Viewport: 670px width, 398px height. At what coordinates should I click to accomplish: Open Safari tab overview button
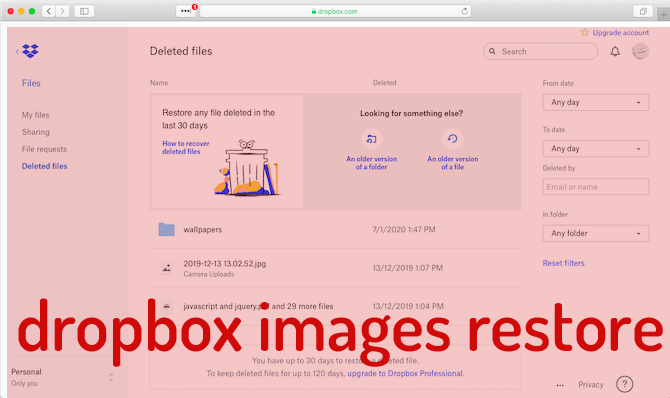pyautogui.click(x=643, y=11)
